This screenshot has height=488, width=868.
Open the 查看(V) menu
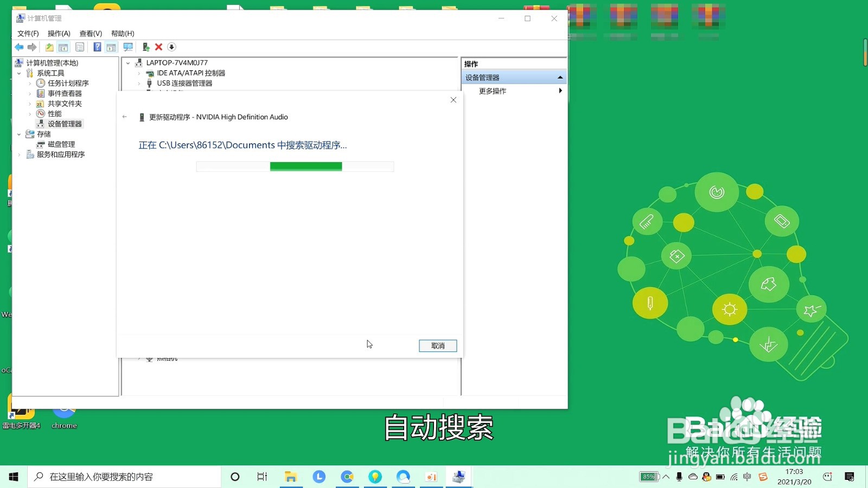(91, 34)
